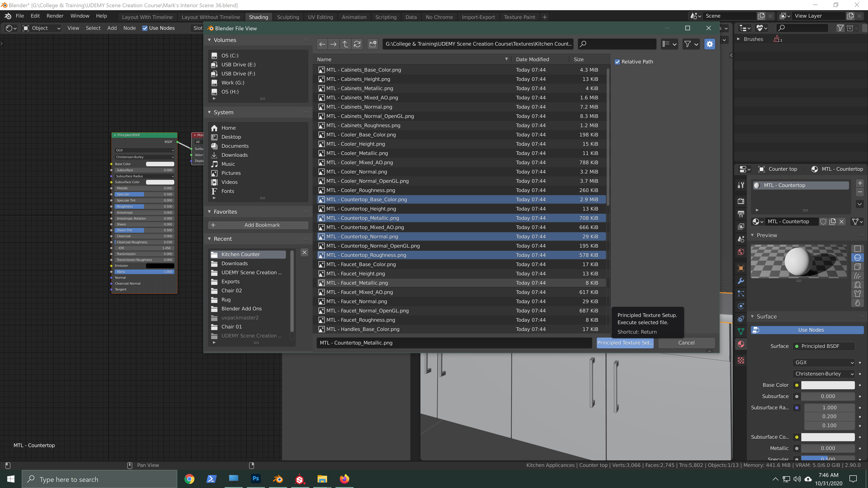The image size is (868, 488).
Task: Navigate to parent directory with up arrow
Action: (345, 44)
